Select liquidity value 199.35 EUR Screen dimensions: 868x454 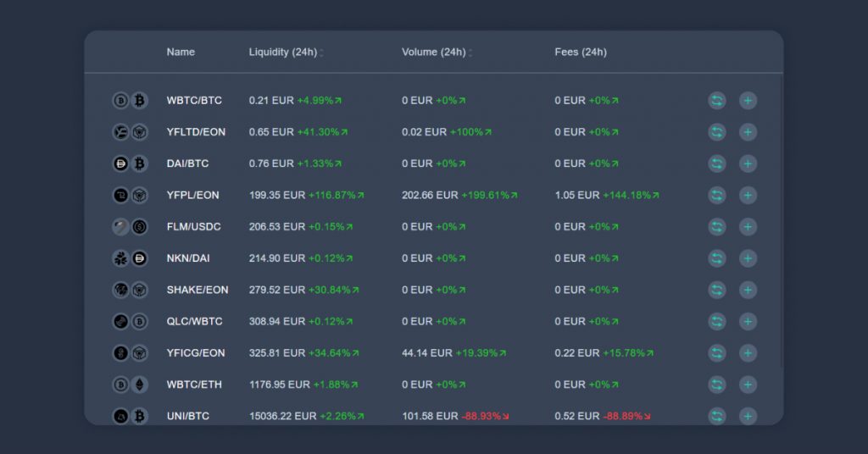coord(277,195)
